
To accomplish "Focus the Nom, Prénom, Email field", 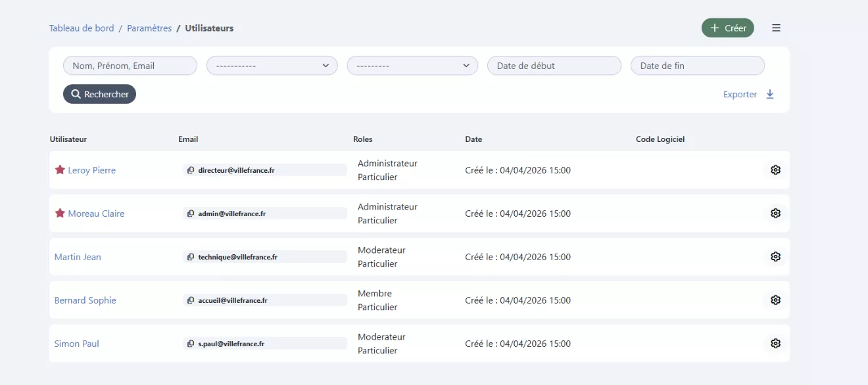I will point(130,66).
